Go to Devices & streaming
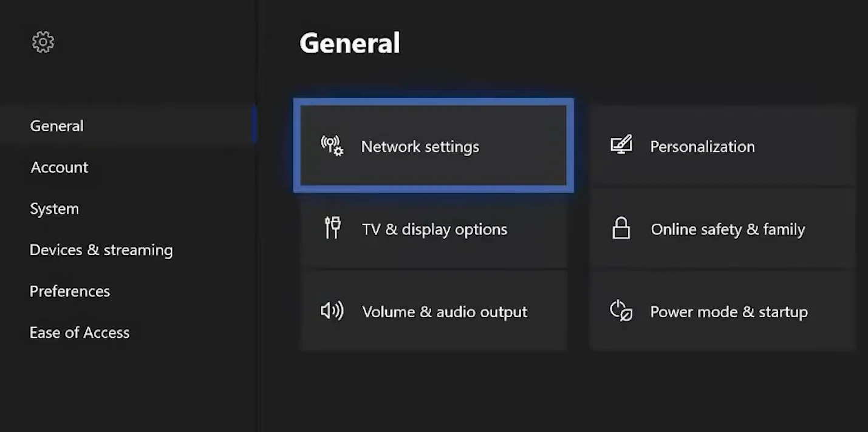Screen dimensions: 868x432 point(101,250)
